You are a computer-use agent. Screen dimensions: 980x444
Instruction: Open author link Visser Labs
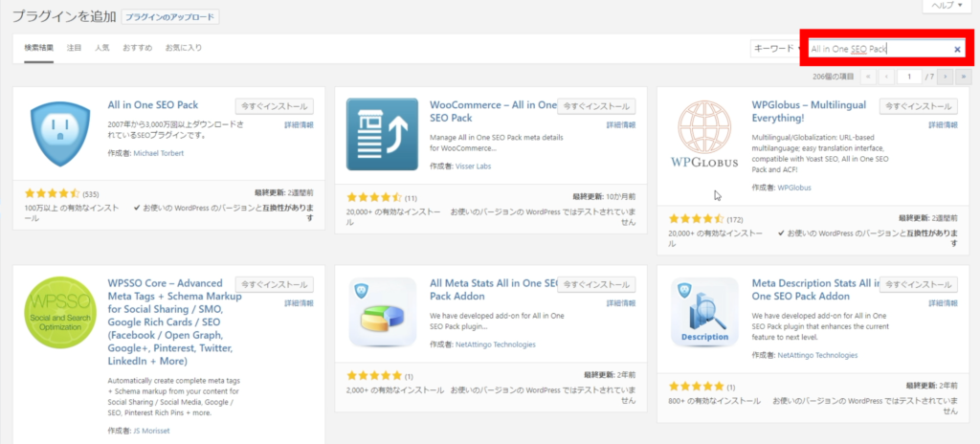[x=473, y=166]
